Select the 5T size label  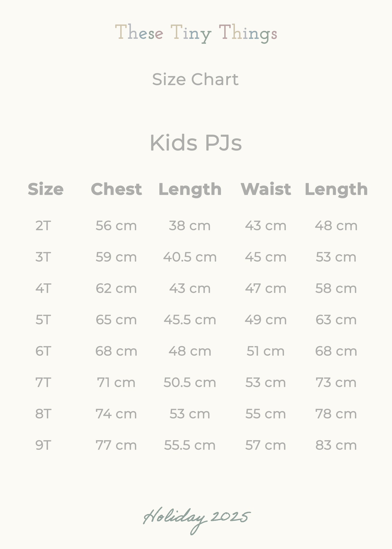pyautogui.click(x=43, y=320)
